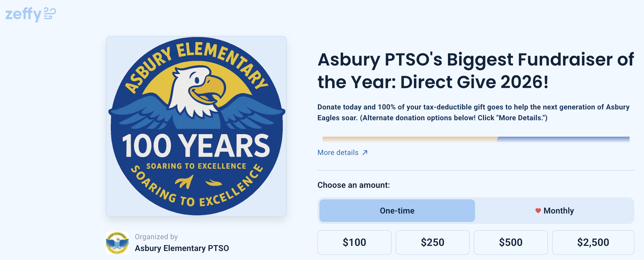
Task: Click the fundraiser goal progress bar
Action: point(476,138)
